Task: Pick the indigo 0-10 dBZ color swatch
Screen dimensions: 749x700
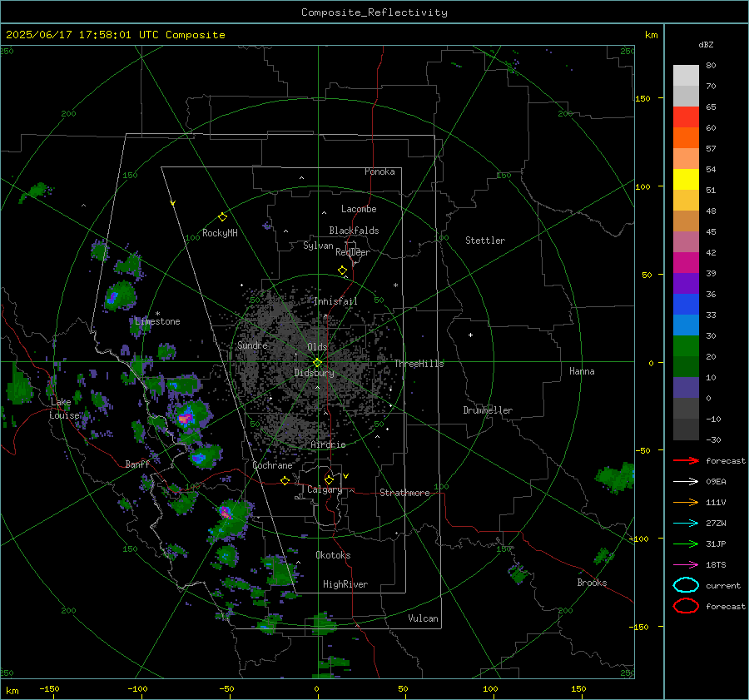Action: click(x=686, y=388)
